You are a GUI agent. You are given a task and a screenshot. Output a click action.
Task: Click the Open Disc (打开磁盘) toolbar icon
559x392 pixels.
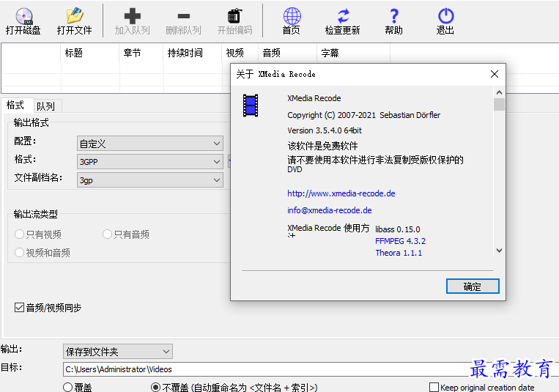click(23, 16)
